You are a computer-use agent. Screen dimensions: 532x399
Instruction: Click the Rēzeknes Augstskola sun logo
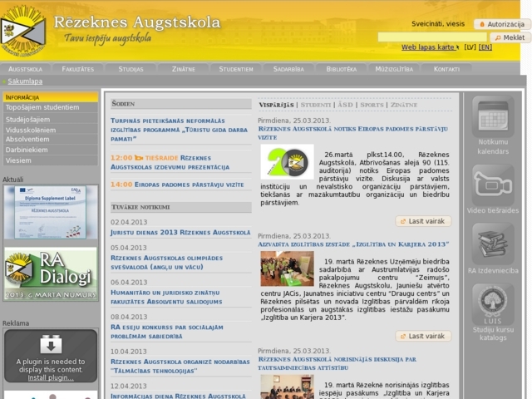pyautogui.click(x=23, y=32)
